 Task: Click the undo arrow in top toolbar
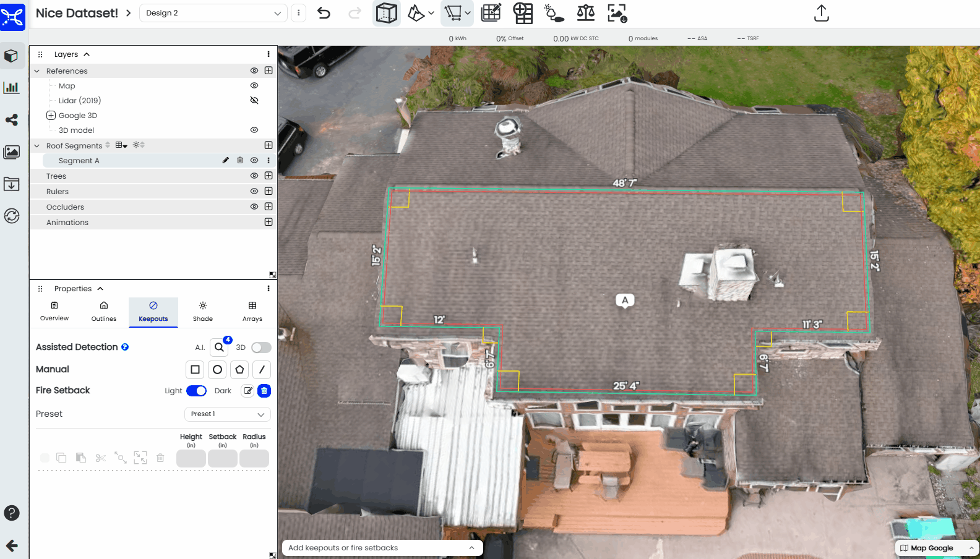tap(324, 13)
